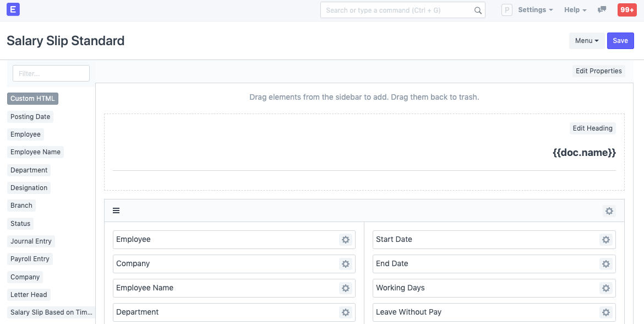Open the Help dropdown
Image resolution: width=644 pixels, height=324 pixels.
click(575, 9)
